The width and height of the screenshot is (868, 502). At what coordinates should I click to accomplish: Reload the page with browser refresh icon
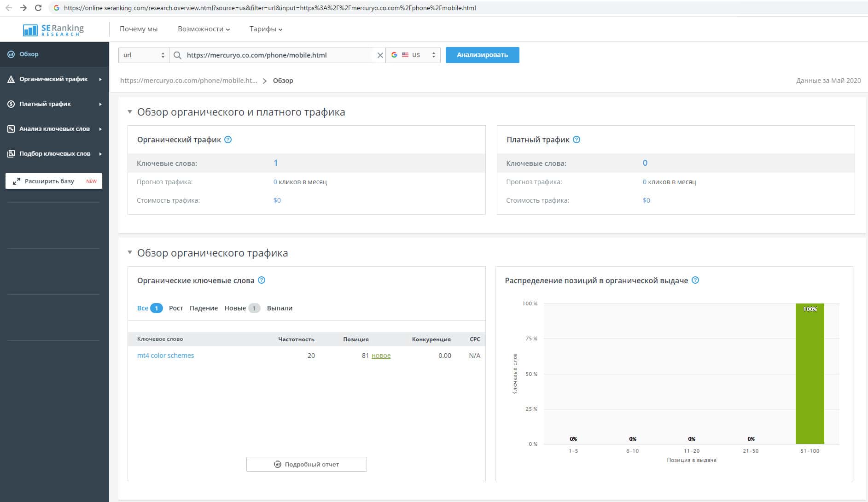[x=38, y=8]
